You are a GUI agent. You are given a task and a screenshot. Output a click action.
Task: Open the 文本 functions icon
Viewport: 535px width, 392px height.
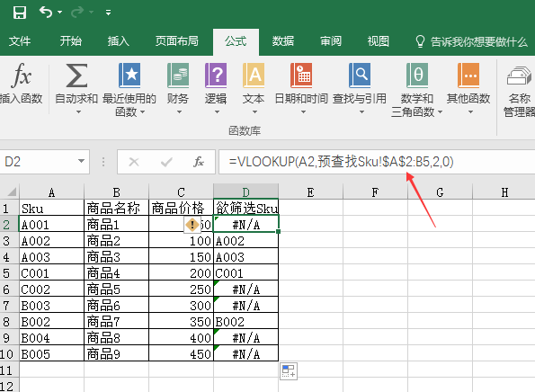pos(254,75)
